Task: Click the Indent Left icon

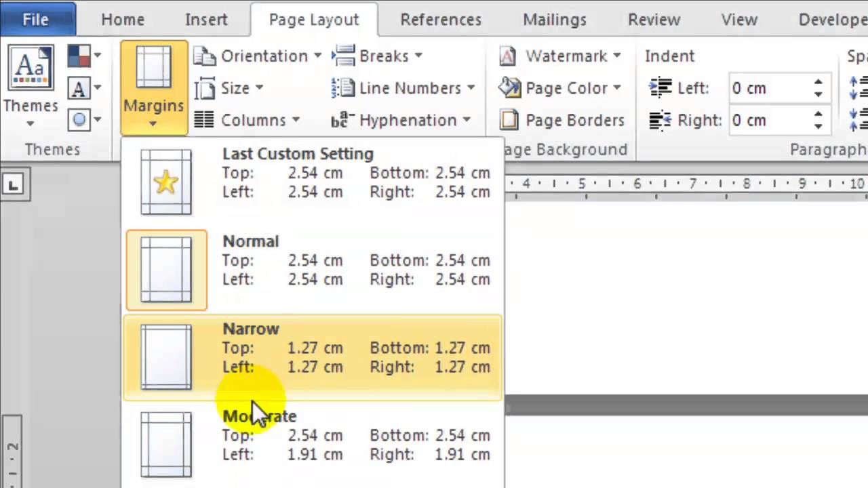Action: click(x=660, y=88)
